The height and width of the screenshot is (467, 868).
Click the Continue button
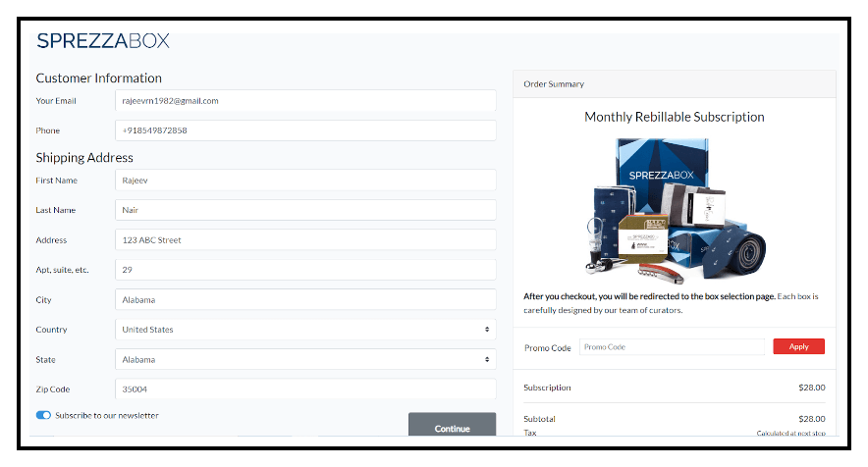tap(453, 425)
